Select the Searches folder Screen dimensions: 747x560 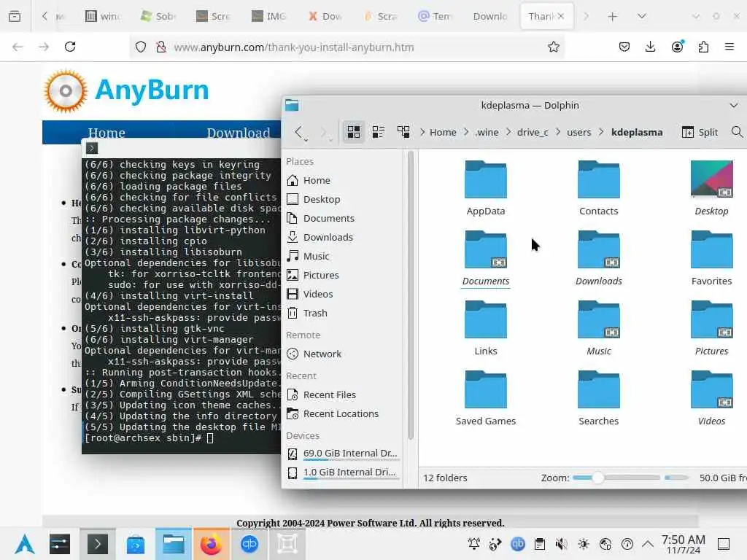click(598, 398)
